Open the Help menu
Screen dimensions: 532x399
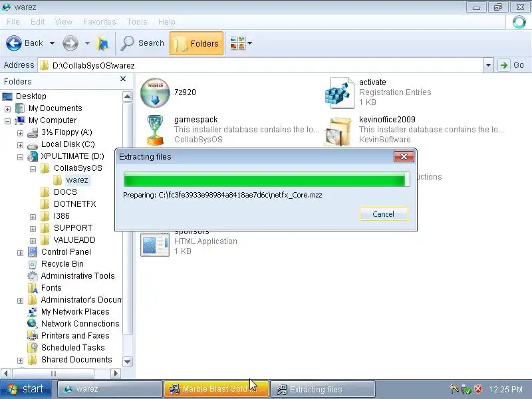[x=167, y=22]
